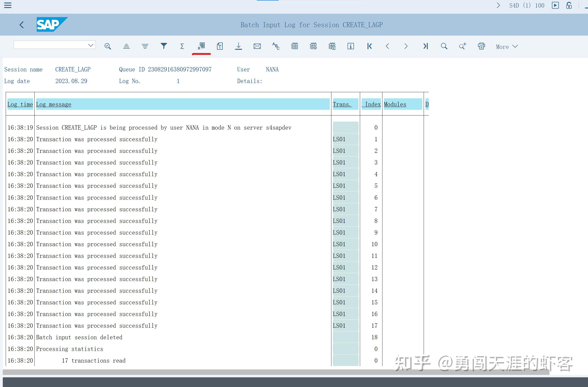Image resolution: width=588 pixels, height=387 pixels.
Task: Open the ABC analysis tool
Action: [x=276, y=46]
